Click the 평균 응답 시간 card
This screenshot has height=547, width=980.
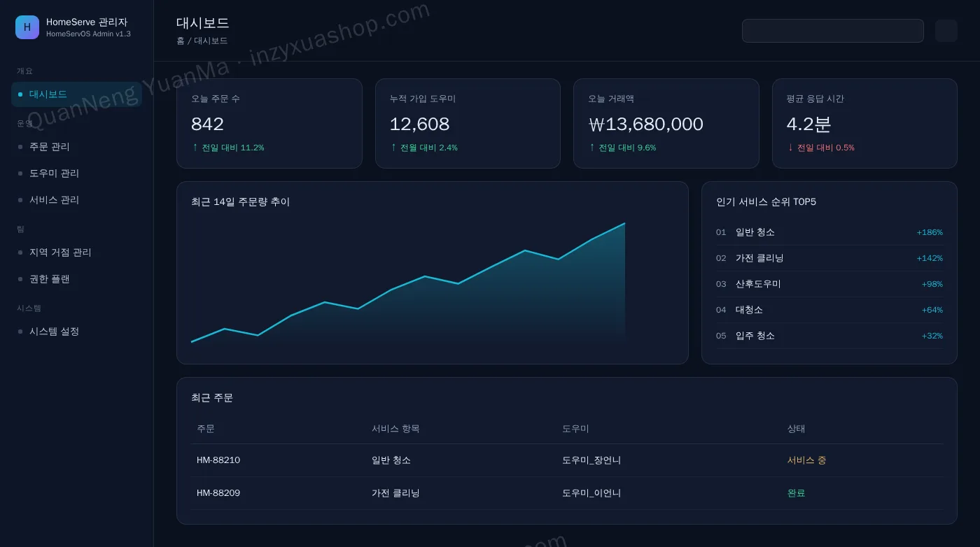pos(864,123)
